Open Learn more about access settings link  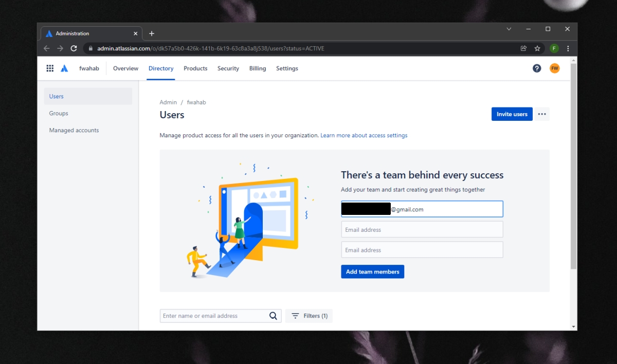click(x=364, y=136)
